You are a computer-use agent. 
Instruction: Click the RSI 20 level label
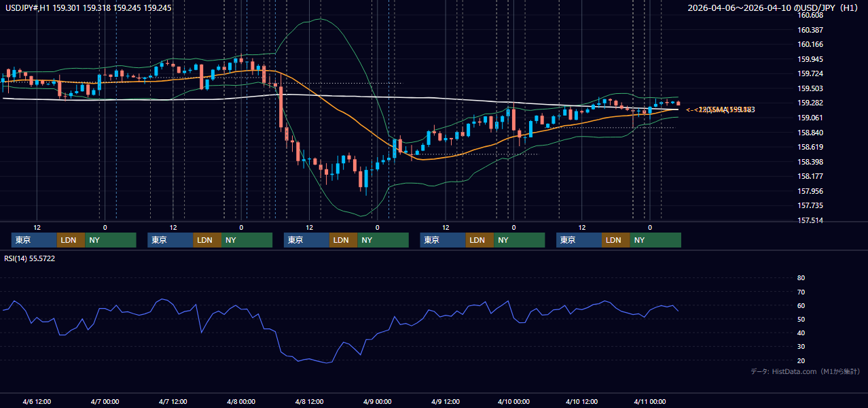point(801,361)
